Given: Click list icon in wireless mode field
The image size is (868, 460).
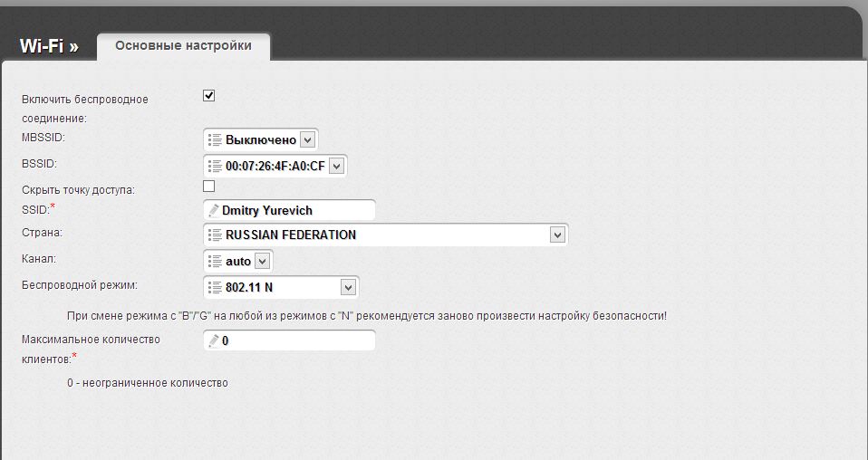Looking at the screenshot, I should pyautogui.click(x=215, y=287).
